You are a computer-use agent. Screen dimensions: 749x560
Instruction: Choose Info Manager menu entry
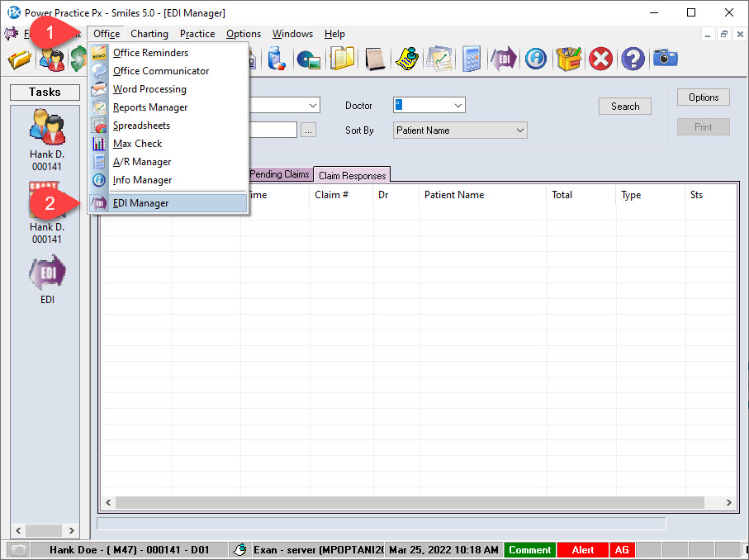click(x=142, y=180)
